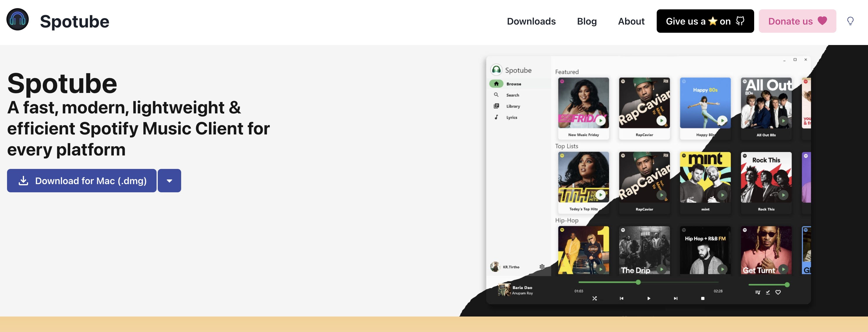This screenshot has width=868, height=332.
Task: Play the All Out 80s playlist
Action: [783, 120]
